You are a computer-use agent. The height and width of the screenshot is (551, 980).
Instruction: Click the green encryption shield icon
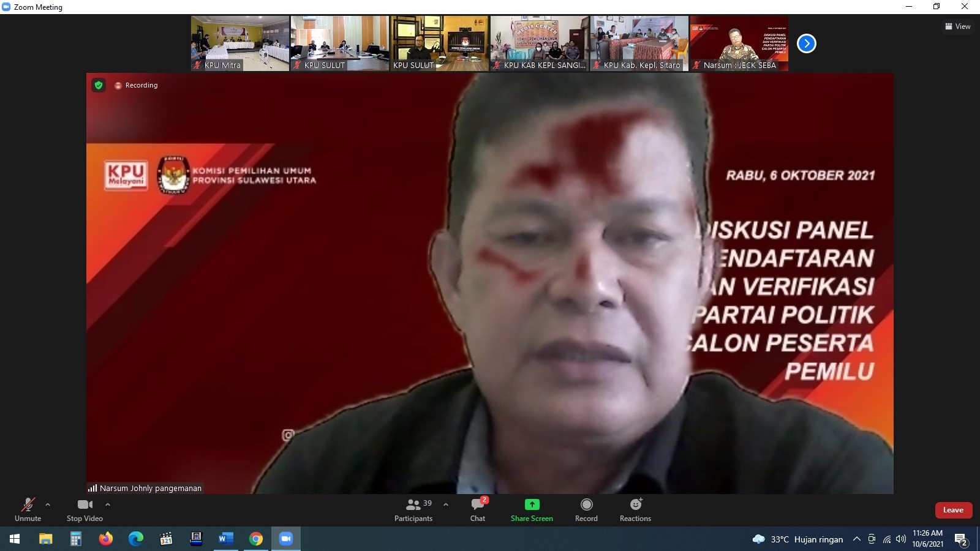tap(99, 85)
